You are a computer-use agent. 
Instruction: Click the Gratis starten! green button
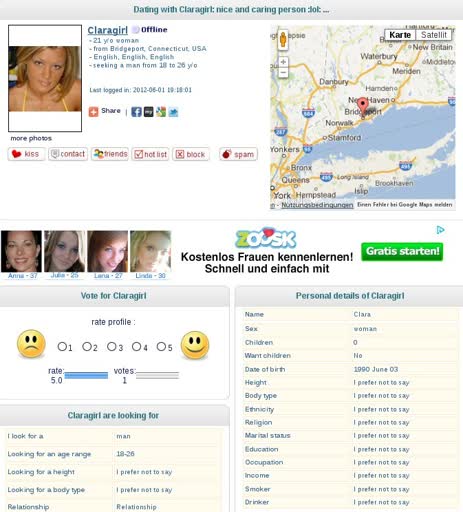click(402, 251)
